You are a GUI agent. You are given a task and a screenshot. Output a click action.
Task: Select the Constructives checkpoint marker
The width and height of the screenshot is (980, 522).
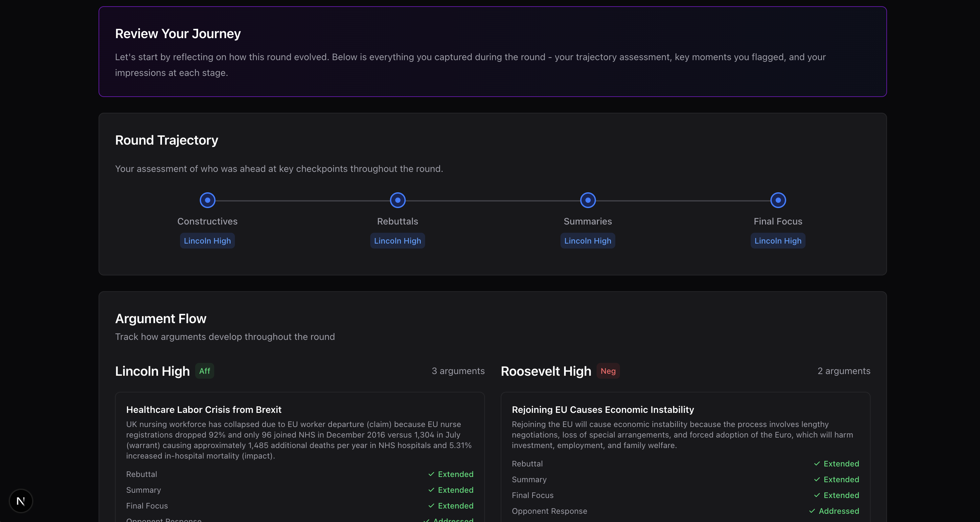click(x=207, y=200)
